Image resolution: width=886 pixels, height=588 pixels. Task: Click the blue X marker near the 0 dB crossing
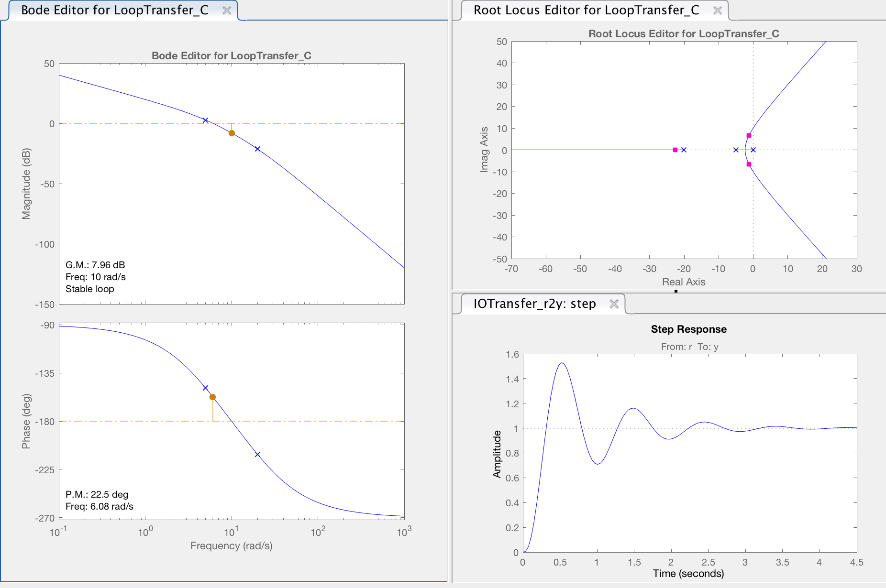(x=206, y=120)
